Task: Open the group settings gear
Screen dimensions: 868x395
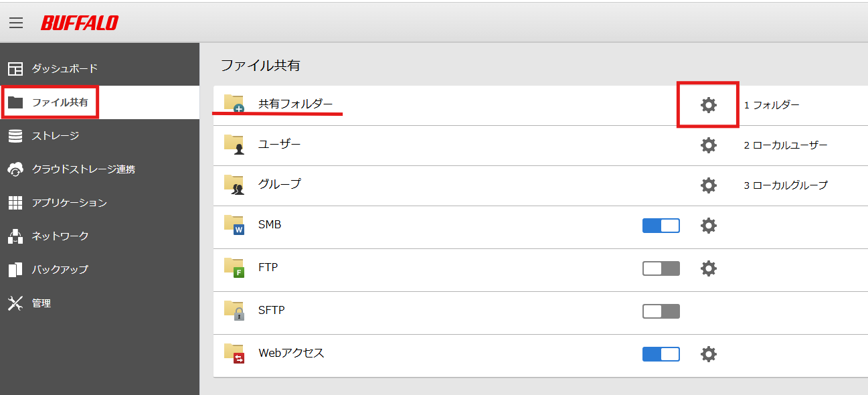Action: (708, 185)
